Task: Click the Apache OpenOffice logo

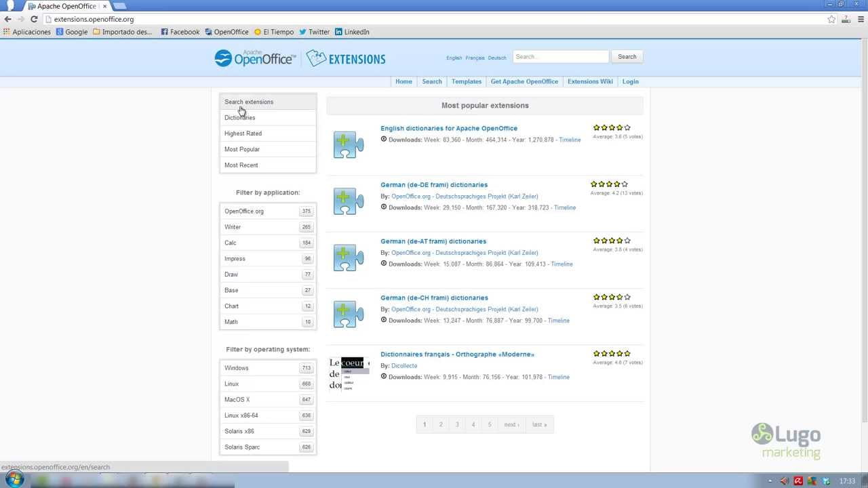Action: tap(255, 58)
